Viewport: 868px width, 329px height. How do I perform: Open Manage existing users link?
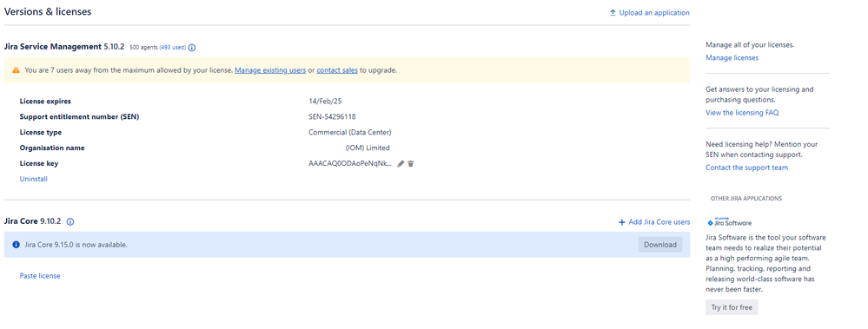coord(270,70)
